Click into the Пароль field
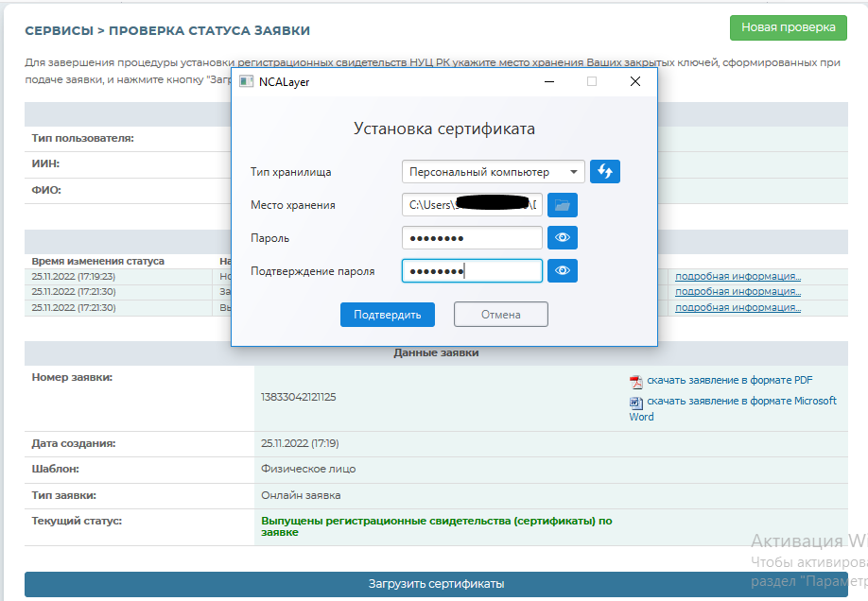The image size is (868, 601). tap(471, 238)
